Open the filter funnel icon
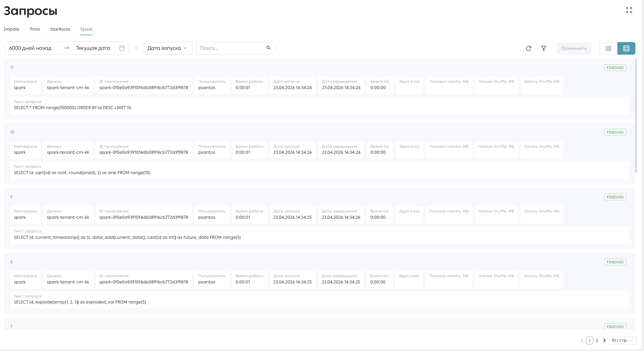Screen dimensions: 644x351 click(x=543, y=48)
